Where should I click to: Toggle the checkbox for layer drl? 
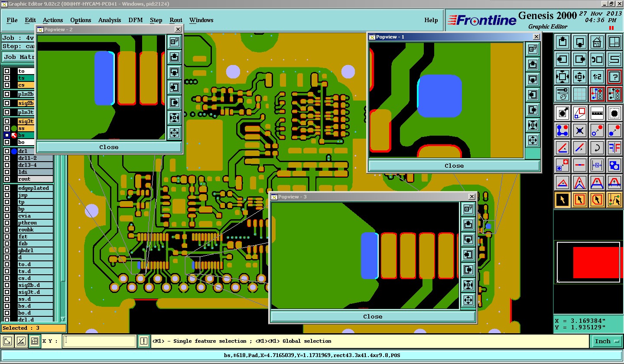tap(7, 151)
